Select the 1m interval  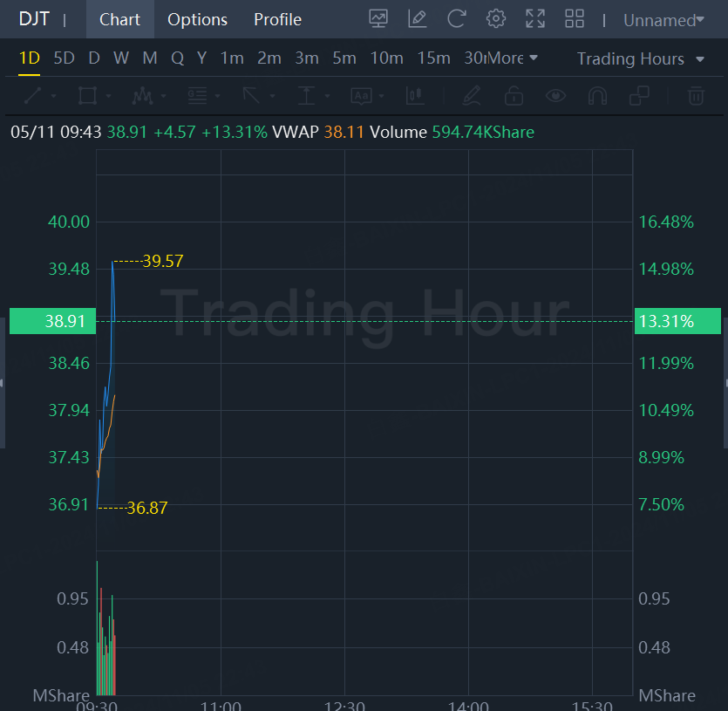(232, 58)
